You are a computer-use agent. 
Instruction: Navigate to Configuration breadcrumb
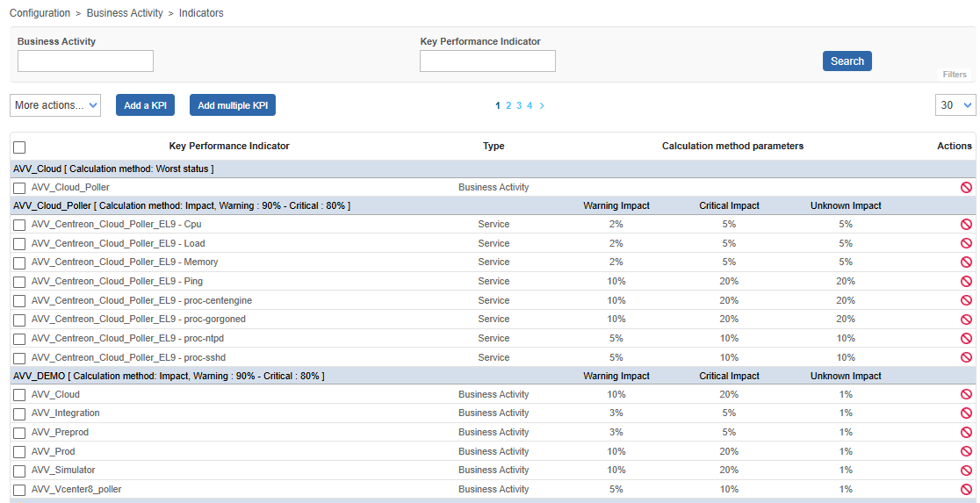40,13
